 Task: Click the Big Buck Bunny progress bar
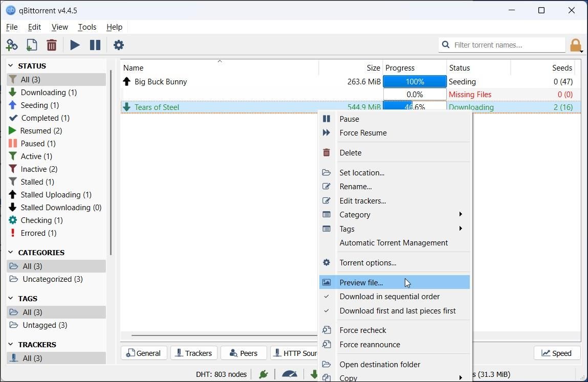click(x=415, y=82)
